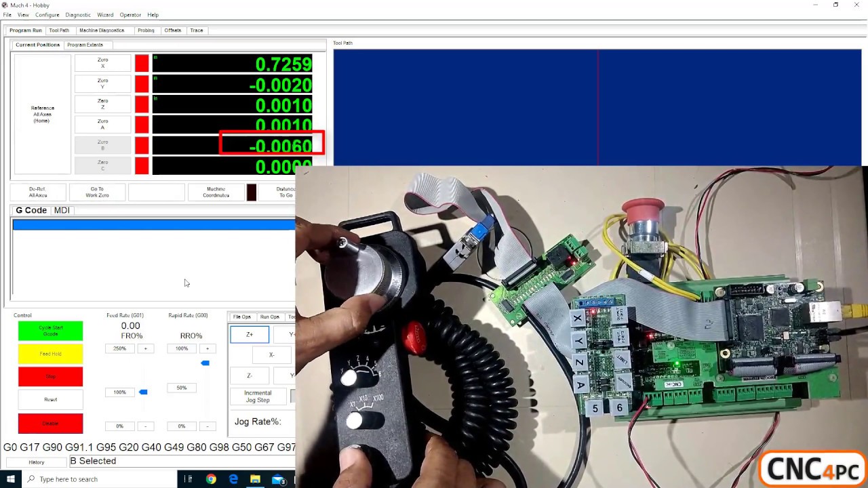
Task: Switch to the Tool Path tab
Action: point(59,30)
